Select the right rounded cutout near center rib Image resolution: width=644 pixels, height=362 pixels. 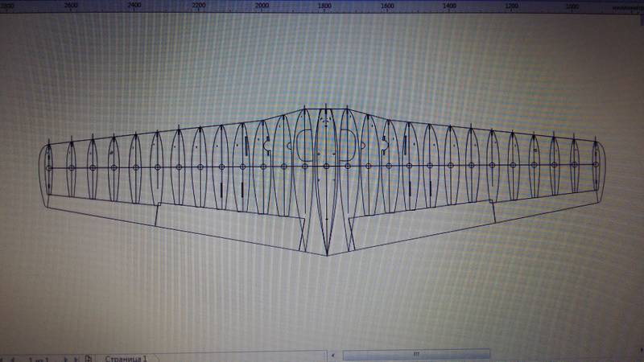coord(348,145)
